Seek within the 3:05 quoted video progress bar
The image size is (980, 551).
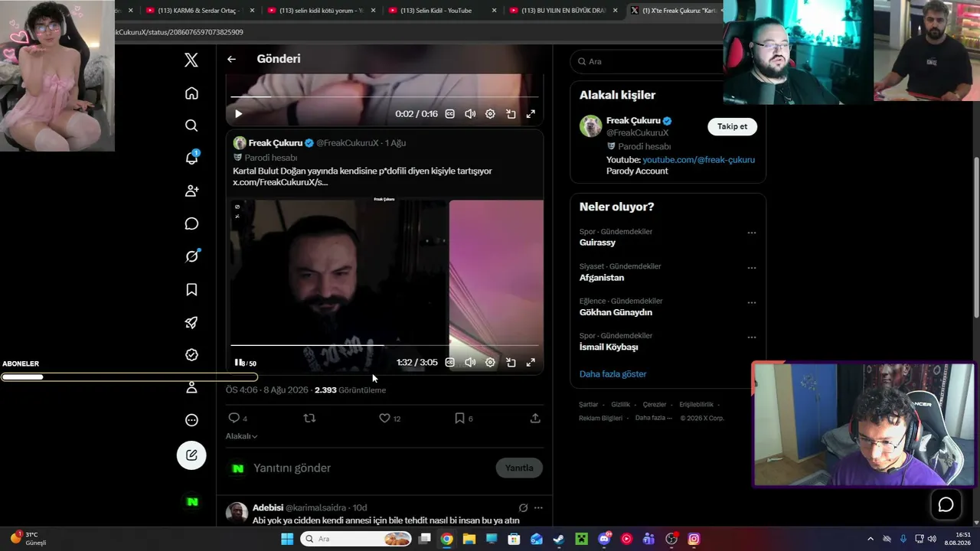(385, 346)
